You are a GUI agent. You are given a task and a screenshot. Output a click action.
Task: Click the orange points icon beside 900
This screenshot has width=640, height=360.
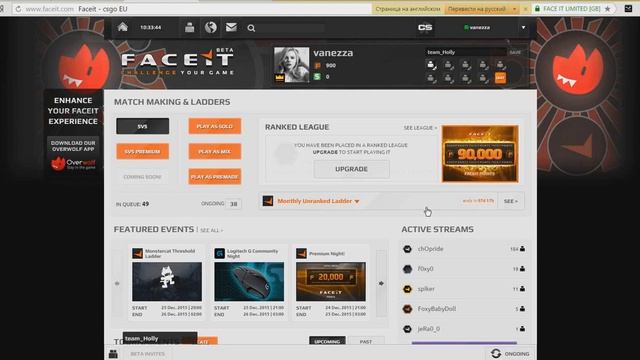tap(318, 65)
